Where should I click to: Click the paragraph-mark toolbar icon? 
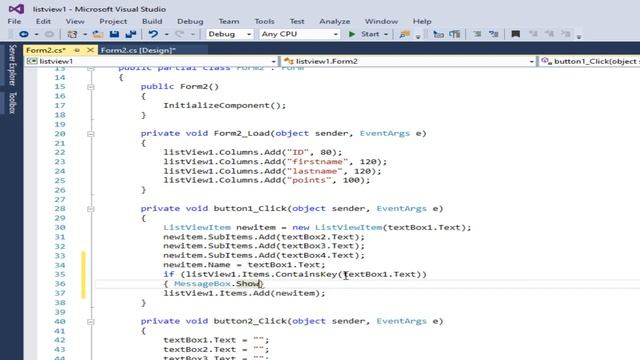(x=455, y=34)
